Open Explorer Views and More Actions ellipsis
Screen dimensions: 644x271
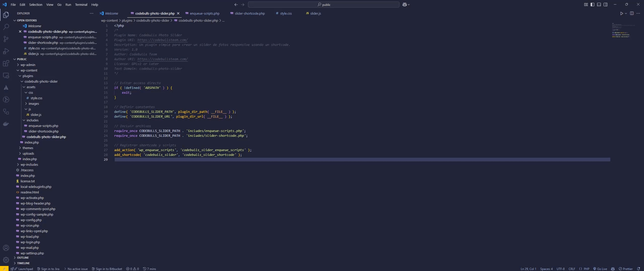92,13
